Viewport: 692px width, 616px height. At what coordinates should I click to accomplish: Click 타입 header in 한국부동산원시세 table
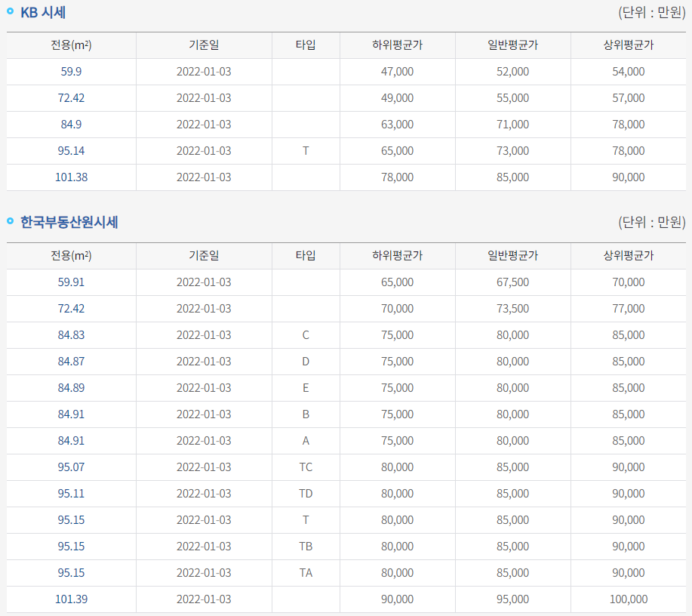pos(306,256)
